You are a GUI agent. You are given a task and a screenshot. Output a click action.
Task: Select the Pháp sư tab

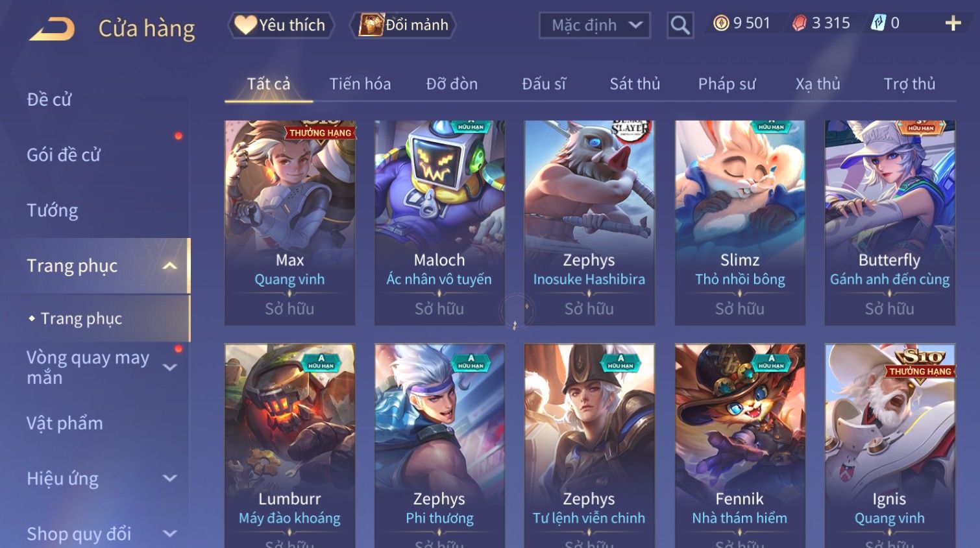point(727,84)
